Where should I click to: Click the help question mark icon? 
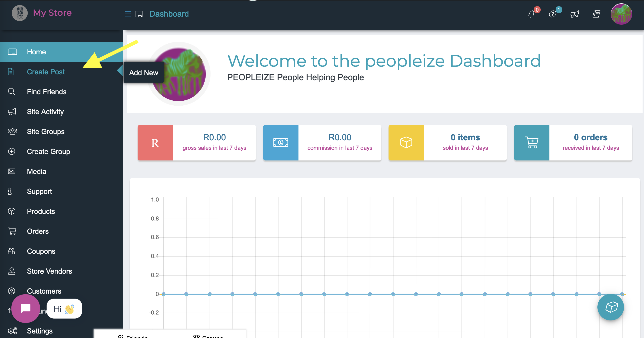click(553, 14)
